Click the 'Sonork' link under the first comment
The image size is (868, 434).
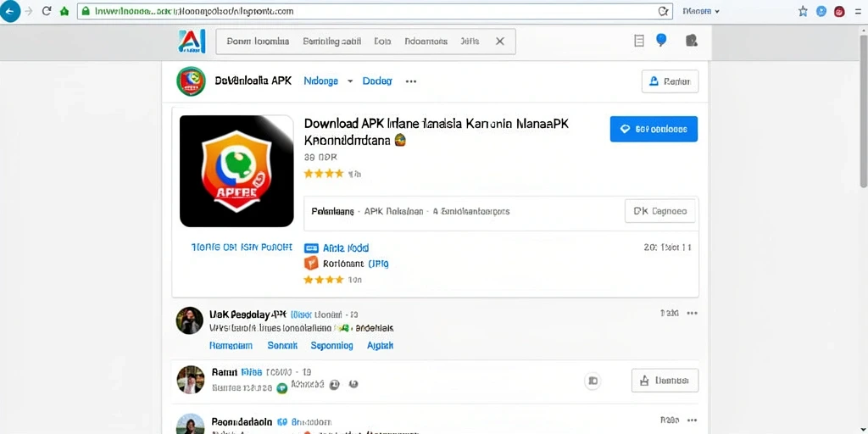(282, 346)
